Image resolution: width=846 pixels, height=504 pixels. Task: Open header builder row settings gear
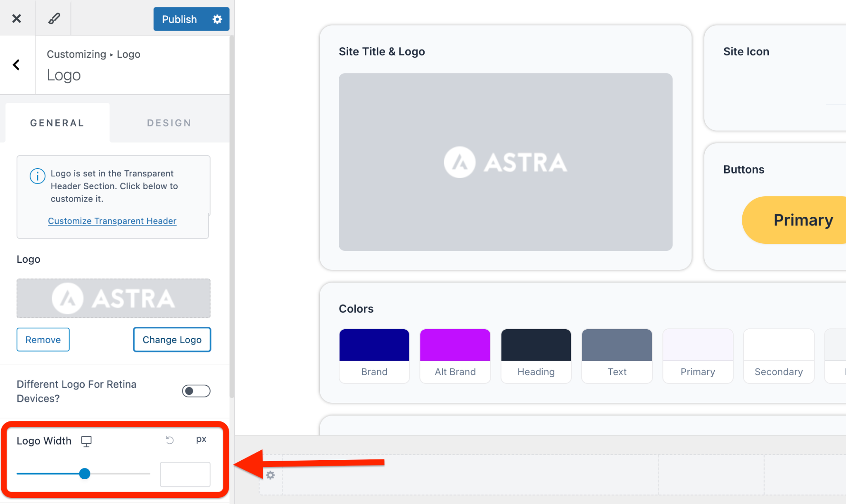click(271, 475)
